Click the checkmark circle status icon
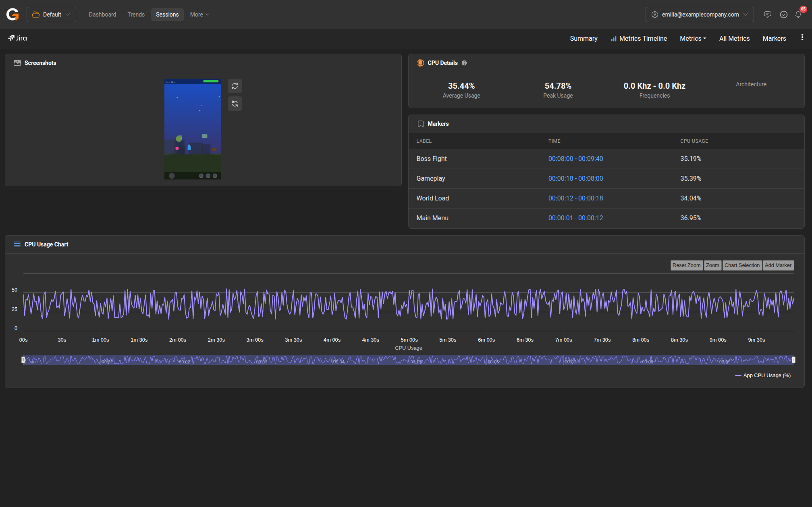Screen dimensions: 812x507 point(783,15)
